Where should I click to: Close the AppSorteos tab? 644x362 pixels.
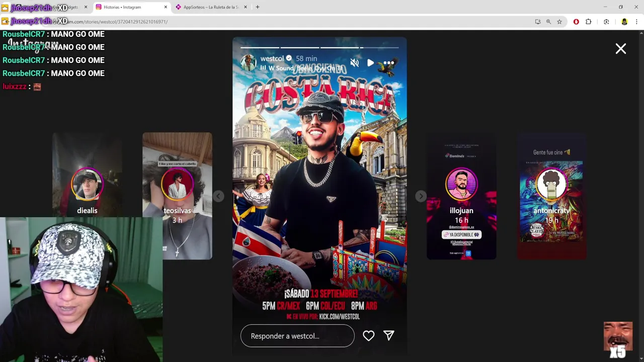pos(246,7)
